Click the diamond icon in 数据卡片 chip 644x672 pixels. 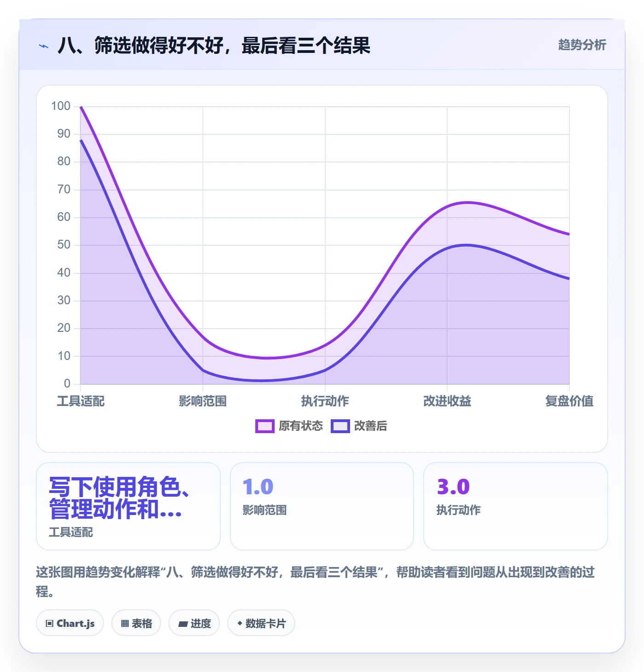tap(240, 623)
